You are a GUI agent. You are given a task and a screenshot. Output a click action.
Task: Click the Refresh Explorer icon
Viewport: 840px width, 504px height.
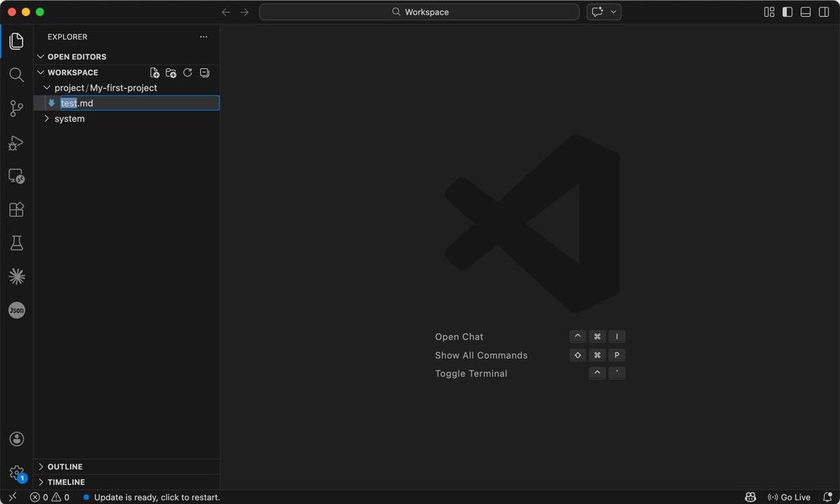point(187,73)
